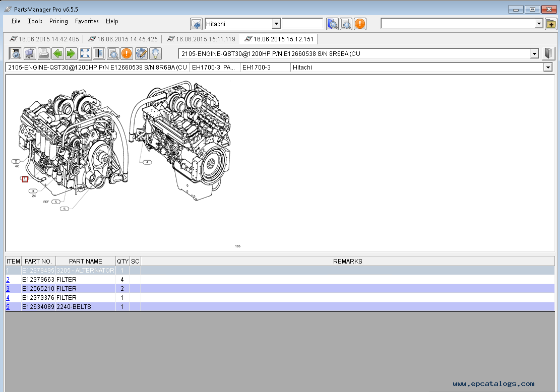Click the book icon beside section dropdown

point(548,53)
